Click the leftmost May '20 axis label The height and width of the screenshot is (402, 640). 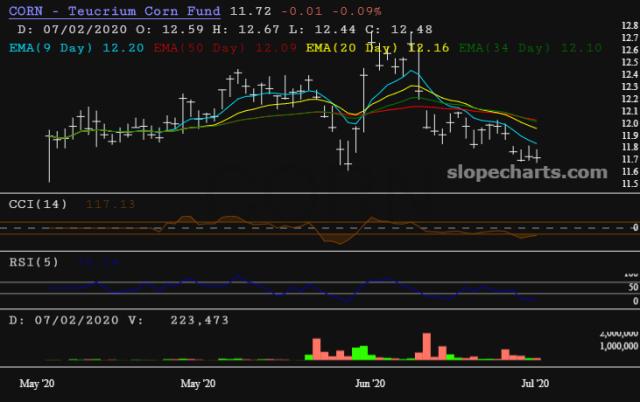pyautogui.click(x=36, y=383)
